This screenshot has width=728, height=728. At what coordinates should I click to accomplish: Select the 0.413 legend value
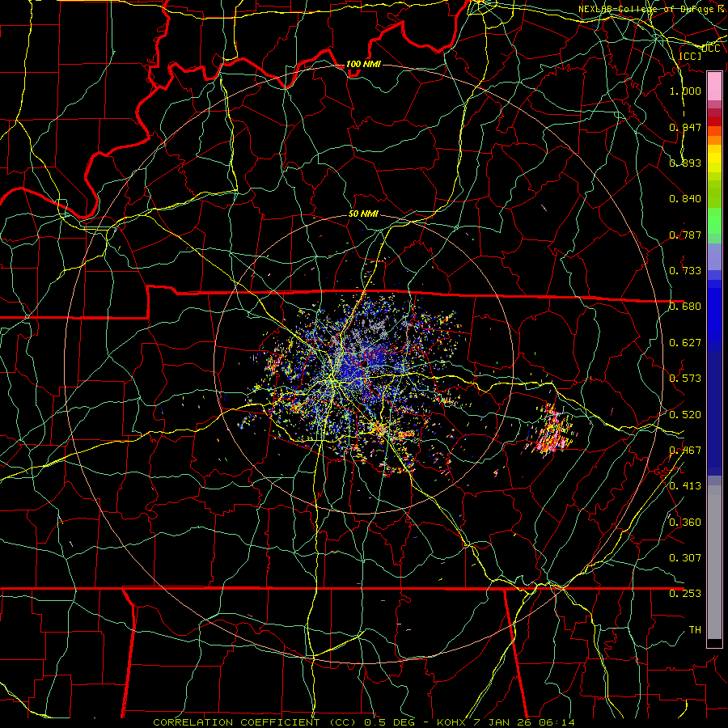point(685,486)
